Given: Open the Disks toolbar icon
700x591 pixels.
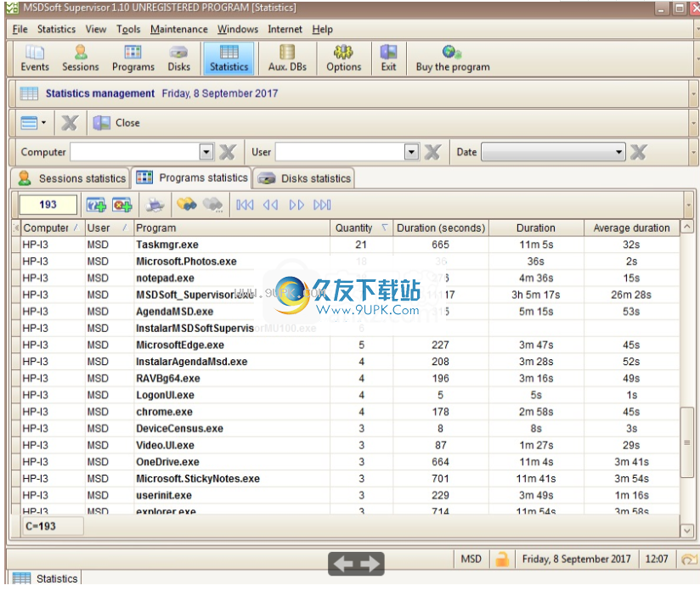Looking at the screenshot, I should pyautogui.click(x=178, y=59).
